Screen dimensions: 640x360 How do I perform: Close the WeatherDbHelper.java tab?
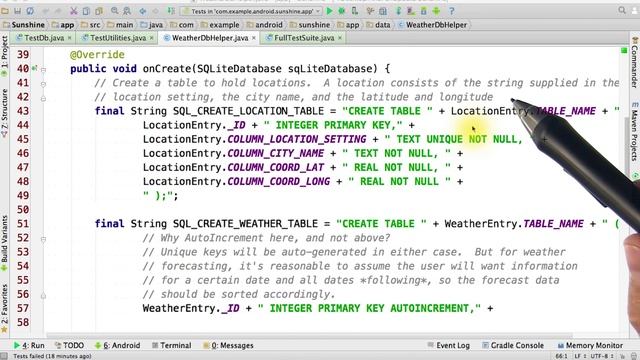tap(254, 38)
